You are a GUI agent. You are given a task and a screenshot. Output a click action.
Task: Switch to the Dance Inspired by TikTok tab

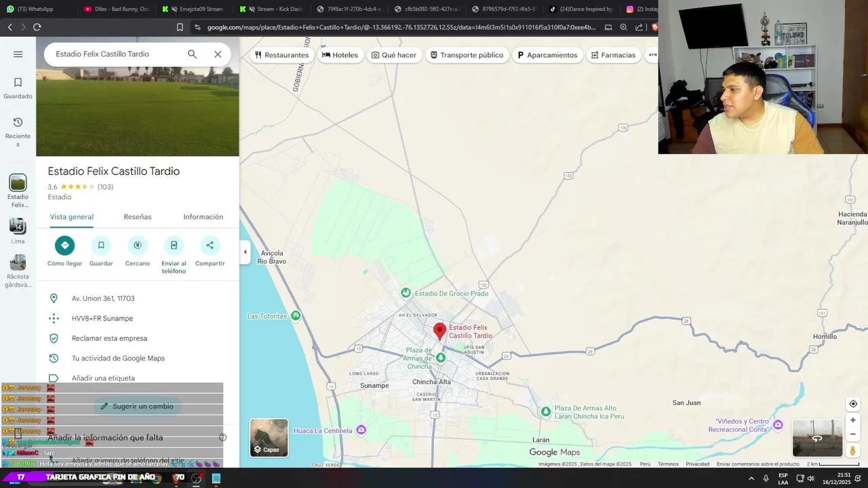coord(580,9)
